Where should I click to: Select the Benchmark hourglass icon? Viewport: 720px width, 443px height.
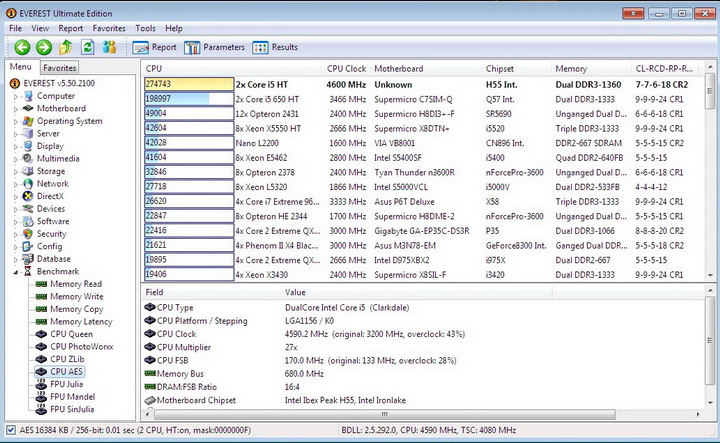coord(28,271)
